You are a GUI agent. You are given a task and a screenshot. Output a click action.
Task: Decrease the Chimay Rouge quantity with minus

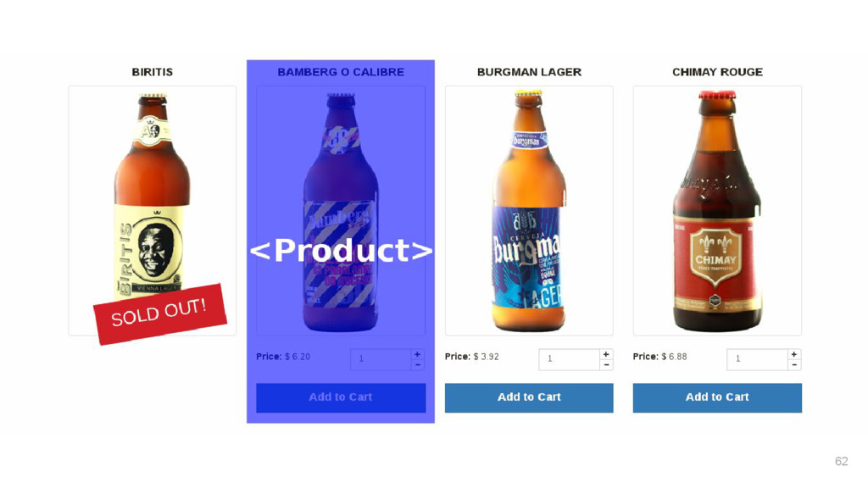794,365
